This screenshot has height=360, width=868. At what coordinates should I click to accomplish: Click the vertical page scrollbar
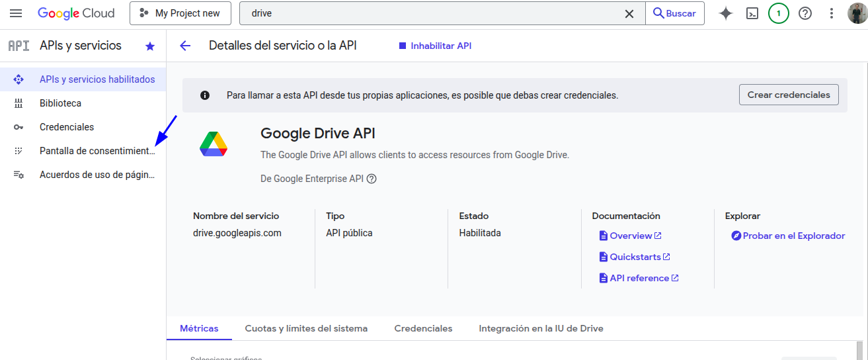click(860, 350)
